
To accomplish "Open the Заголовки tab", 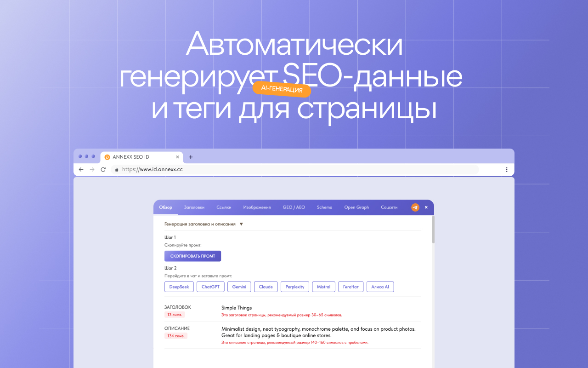I will coord(194,207).
